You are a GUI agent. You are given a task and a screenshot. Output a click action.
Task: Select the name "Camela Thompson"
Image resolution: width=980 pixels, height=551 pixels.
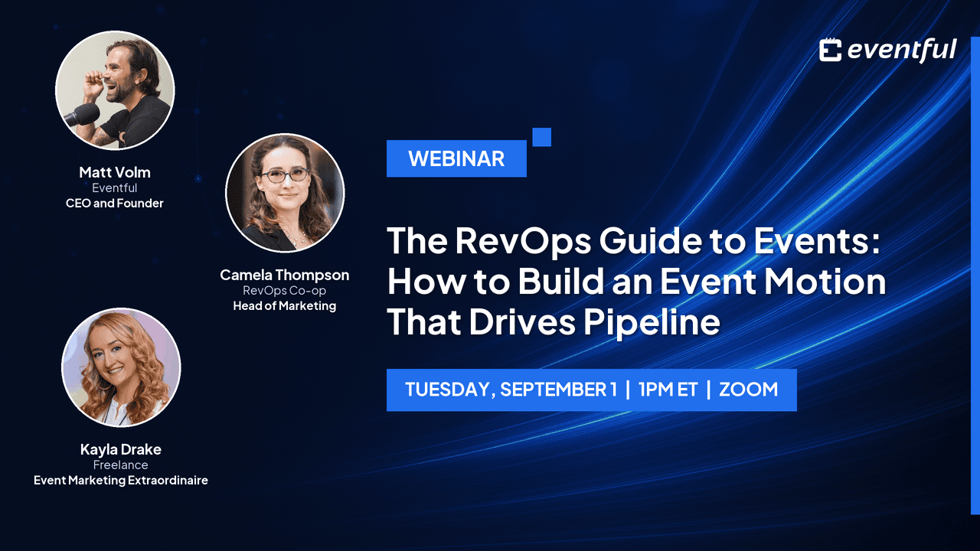(x=285, y=274)
